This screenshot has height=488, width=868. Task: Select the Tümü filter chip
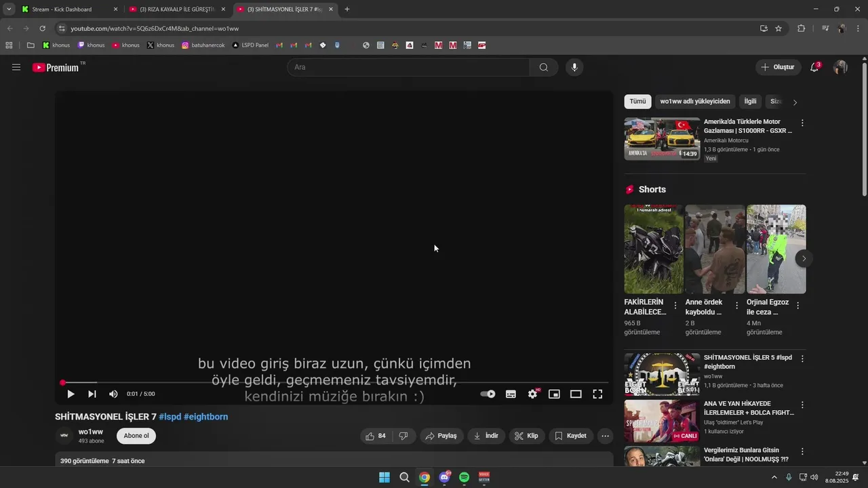pos(637,102)
